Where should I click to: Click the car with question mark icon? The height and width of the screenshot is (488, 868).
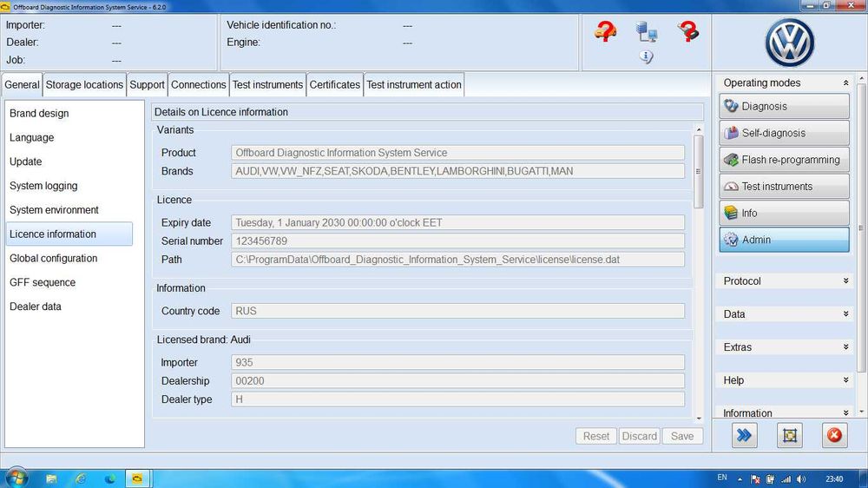(605, 31)
